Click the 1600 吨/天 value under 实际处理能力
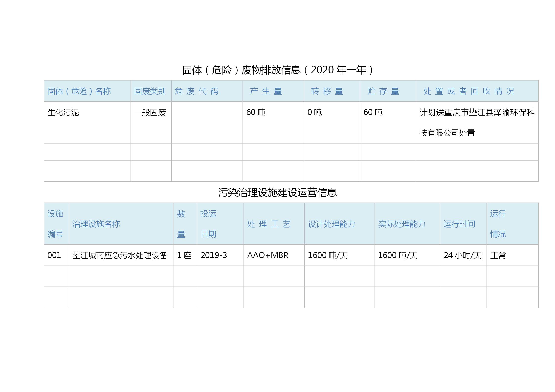 398,255
